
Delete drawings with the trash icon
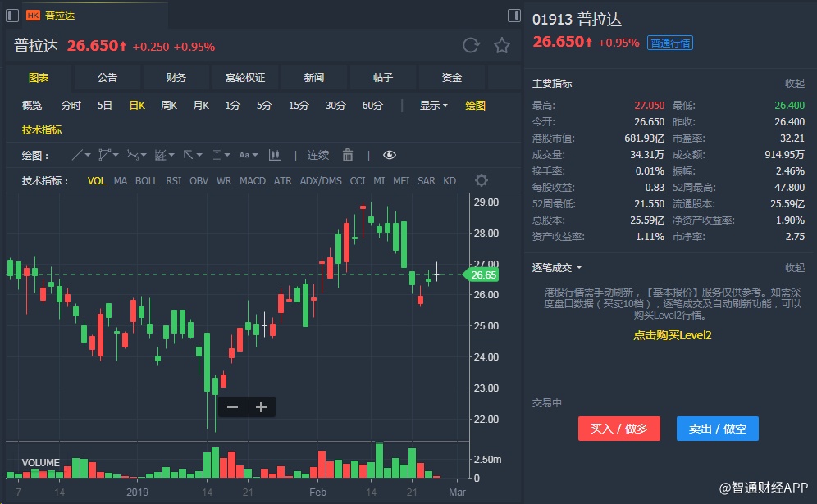pyautogui.click(x=348, y=155)
